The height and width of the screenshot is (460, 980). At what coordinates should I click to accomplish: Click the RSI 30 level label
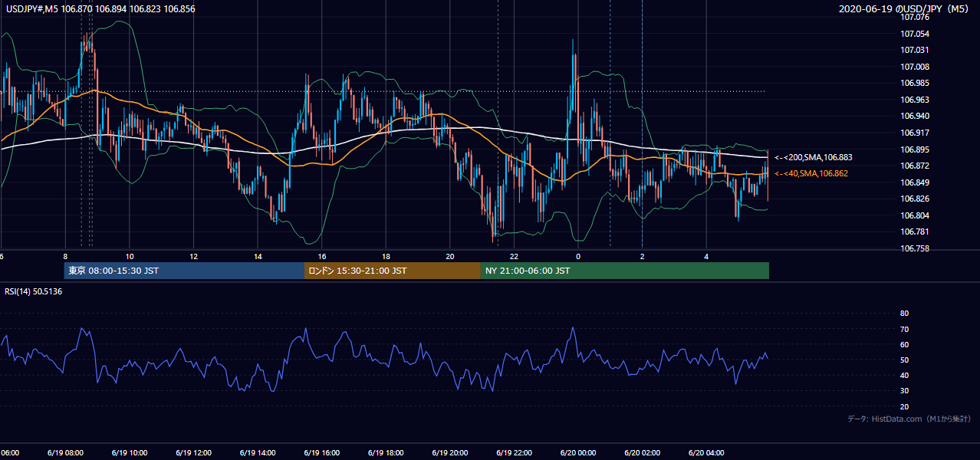904,391
